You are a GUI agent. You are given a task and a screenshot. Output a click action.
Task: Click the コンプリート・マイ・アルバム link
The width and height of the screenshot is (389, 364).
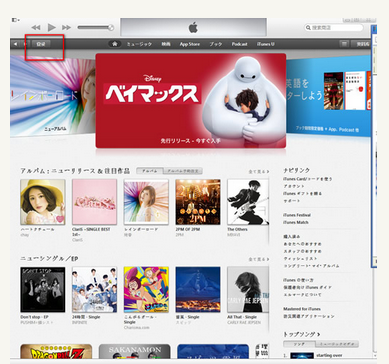click(311, 266)
